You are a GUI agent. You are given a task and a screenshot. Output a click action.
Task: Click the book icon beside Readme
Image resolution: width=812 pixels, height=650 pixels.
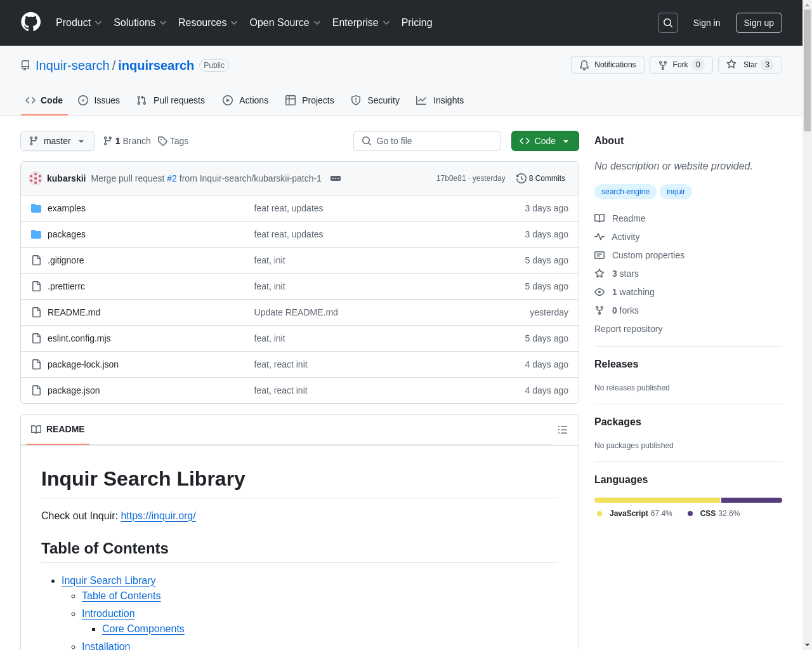tap(599, 218)
